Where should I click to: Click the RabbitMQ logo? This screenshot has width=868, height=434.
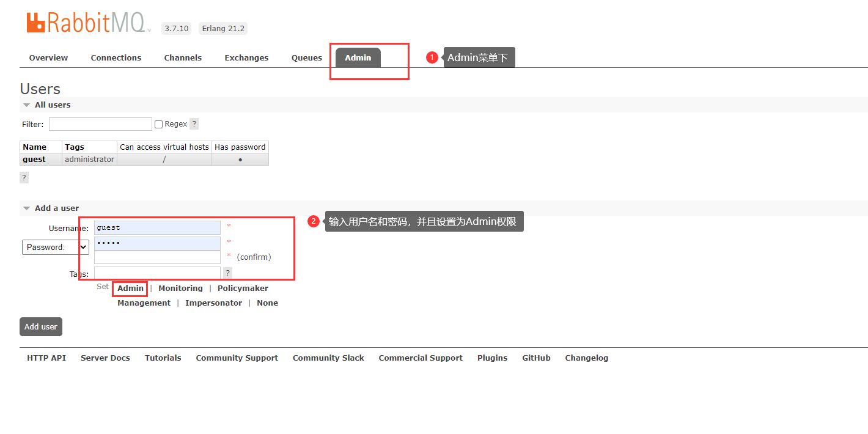pyautogui.click(x=89, y=23)
